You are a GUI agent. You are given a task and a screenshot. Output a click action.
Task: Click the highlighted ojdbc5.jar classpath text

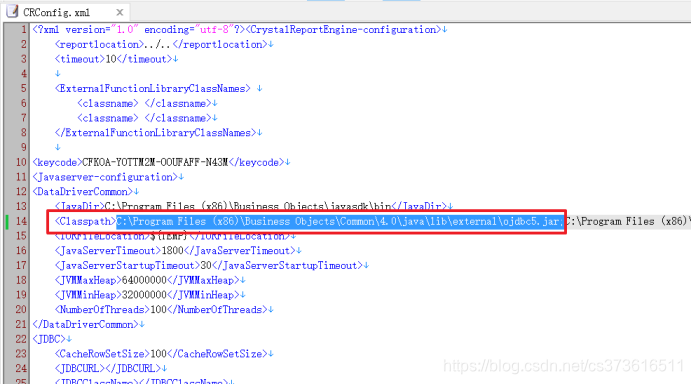click(340, 221)
